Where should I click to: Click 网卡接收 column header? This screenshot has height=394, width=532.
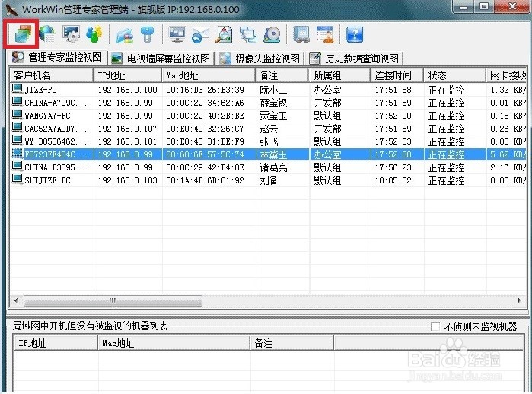506,75
